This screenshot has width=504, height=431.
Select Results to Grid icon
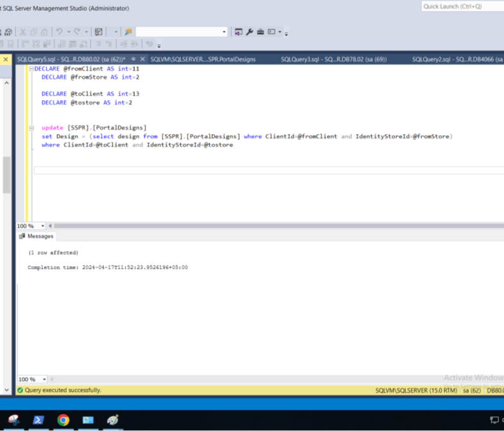coord(73,44)
